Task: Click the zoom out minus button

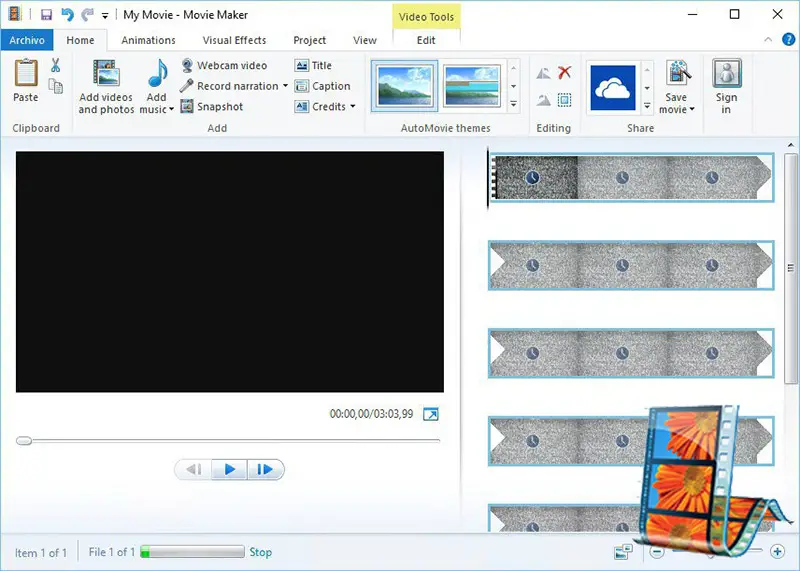Action: pyautogui.click(x=657, y=552)
